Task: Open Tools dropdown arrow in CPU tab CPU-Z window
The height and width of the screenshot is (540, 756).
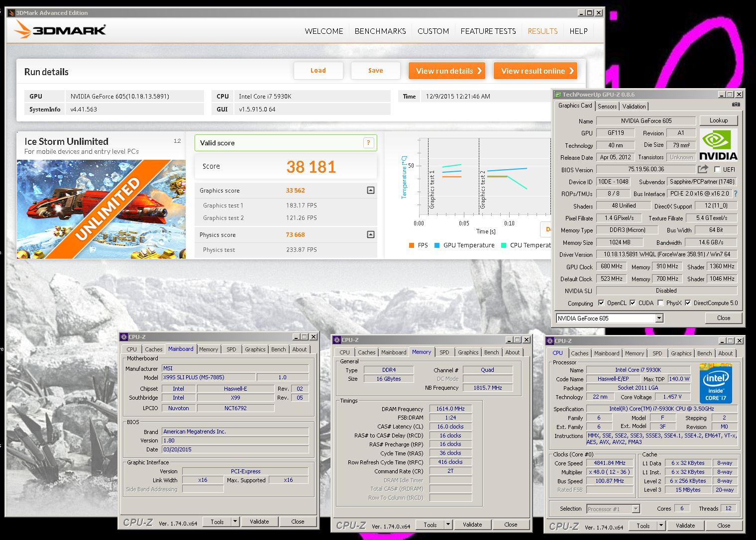Action: [x=661, y=526]
